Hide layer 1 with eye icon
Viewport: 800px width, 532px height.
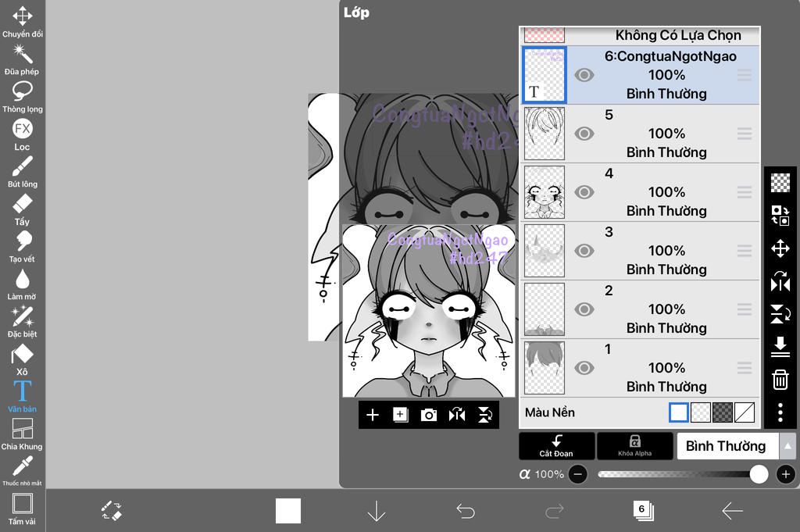(x=584, y=368)
